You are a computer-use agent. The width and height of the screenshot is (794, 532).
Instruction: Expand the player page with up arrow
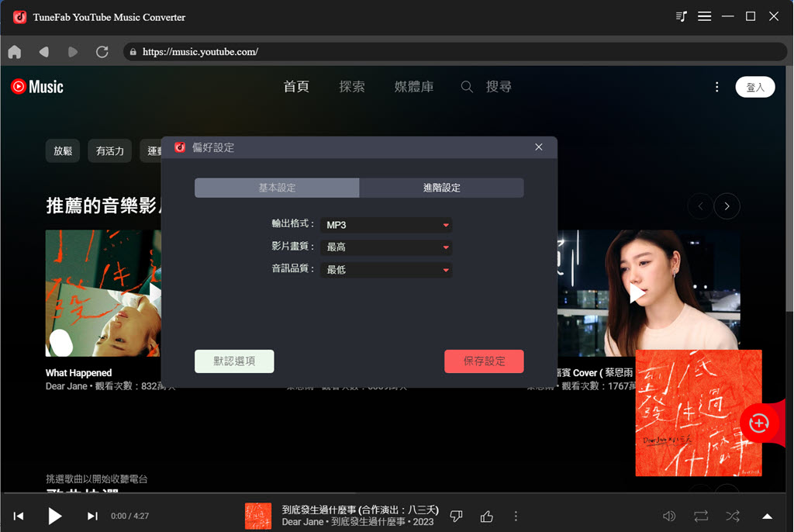(x=767, y=516)
